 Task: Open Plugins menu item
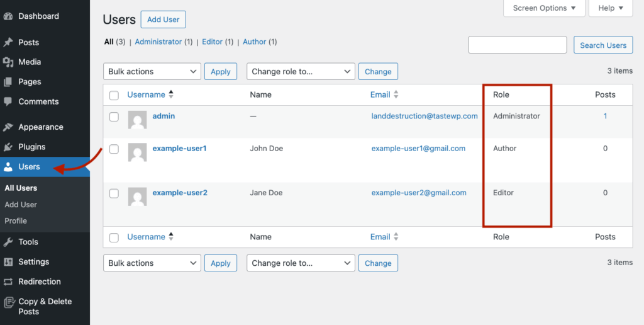[45, 147]
